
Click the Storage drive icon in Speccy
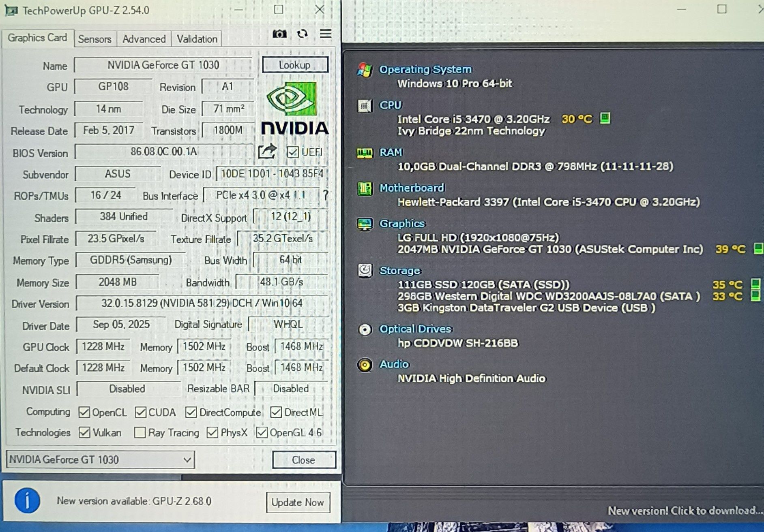tap(365, 271)
